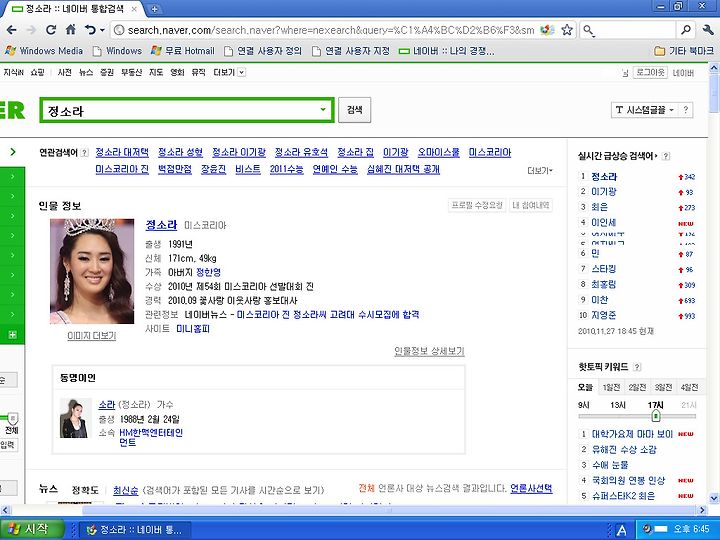Viewport: 720px width, 540px height.
Task: Click the vertical scrollbar down arrow
Action: (714, 498)
